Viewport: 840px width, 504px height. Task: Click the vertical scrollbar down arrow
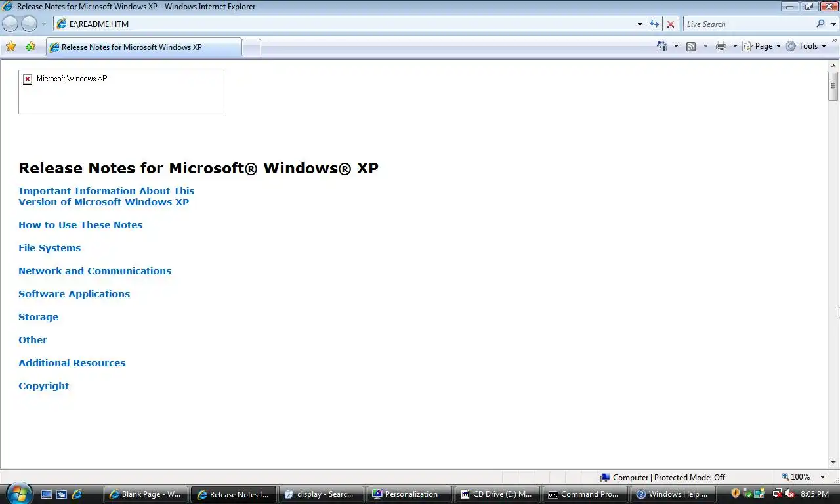coord(833,462)
